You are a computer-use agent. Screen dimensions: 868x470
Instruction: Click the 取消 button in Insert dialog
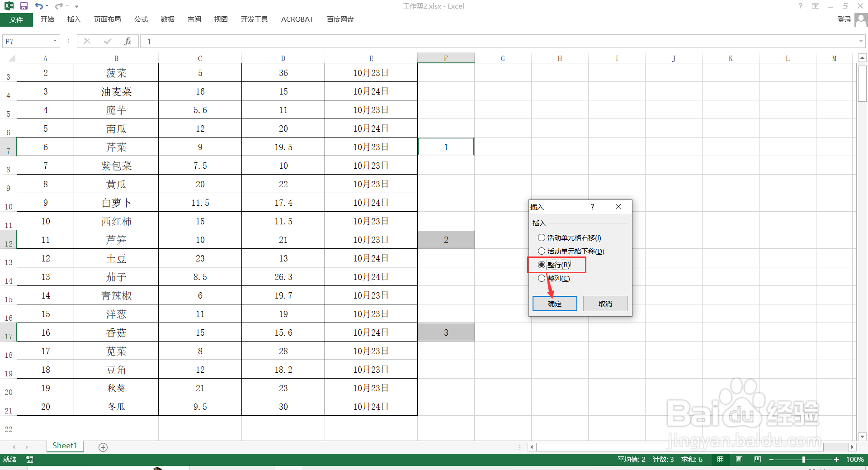pyautogui.click(x=605, y=304)
